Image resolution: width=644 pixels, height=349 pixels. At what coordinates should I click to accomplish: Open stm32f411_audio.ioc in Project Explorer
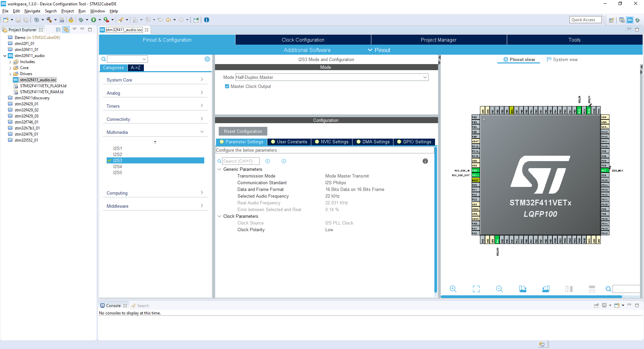click(38, 80)
